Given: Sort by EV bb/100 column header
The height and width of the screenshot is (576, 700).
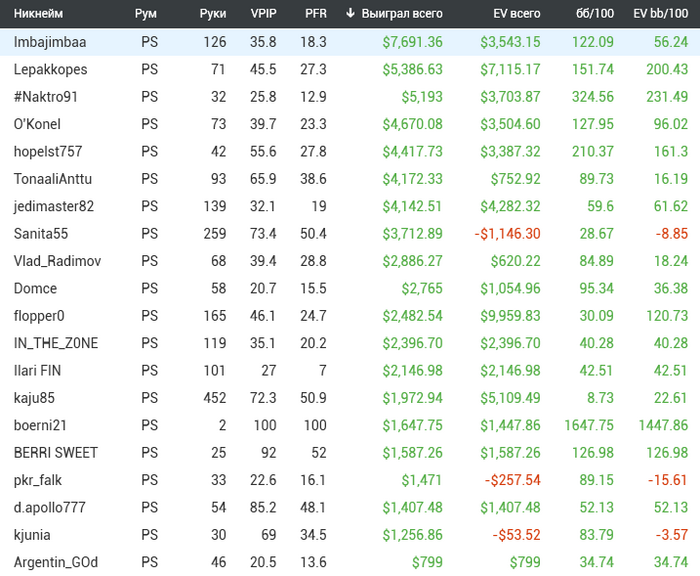Looking at the screenshot, I should pos(661,13).
